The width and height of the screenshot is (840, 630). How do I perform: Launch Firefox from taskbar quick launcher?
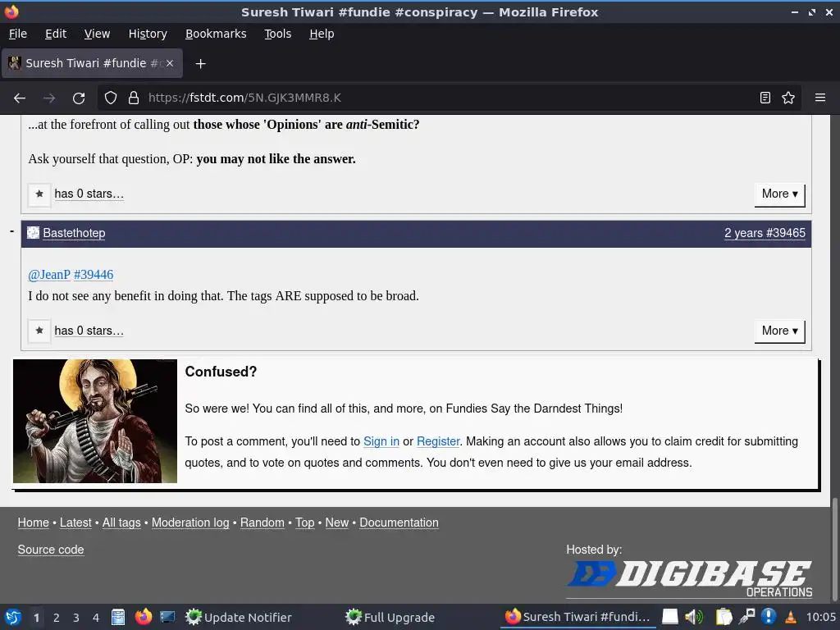(x=143, y=617)
